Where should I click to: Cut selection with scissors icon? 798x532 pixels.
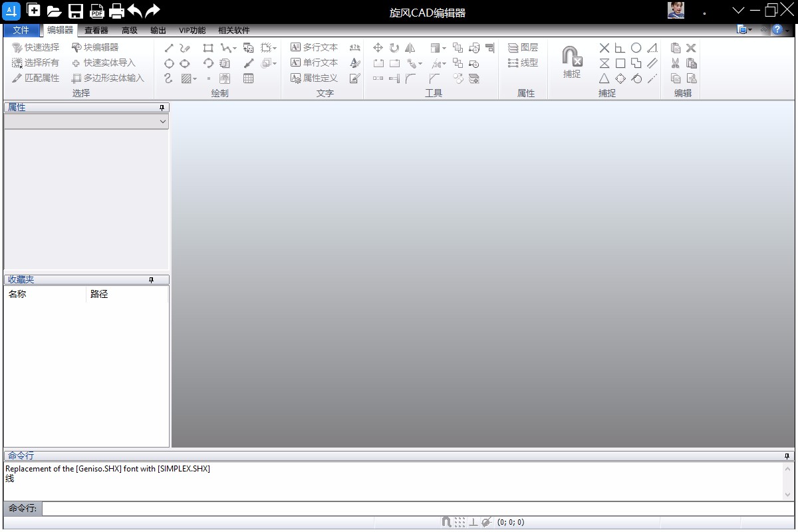[676, 63]
